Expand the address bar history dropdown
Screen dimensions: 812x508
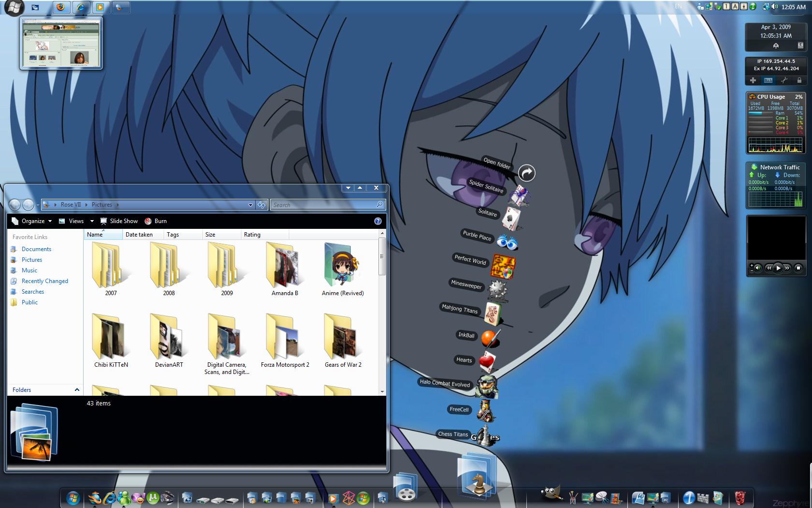tap(250, 205)
